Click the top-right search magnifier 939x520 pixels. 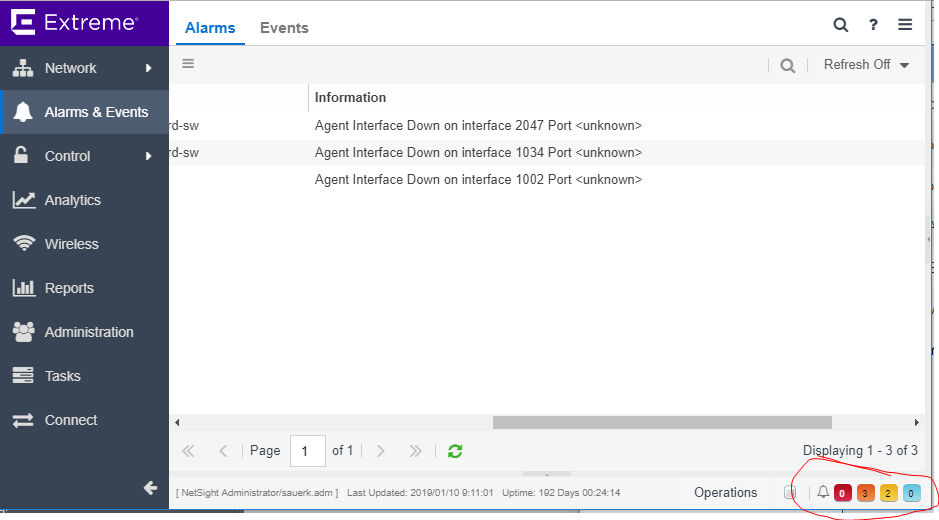click(x=841, y=25)
